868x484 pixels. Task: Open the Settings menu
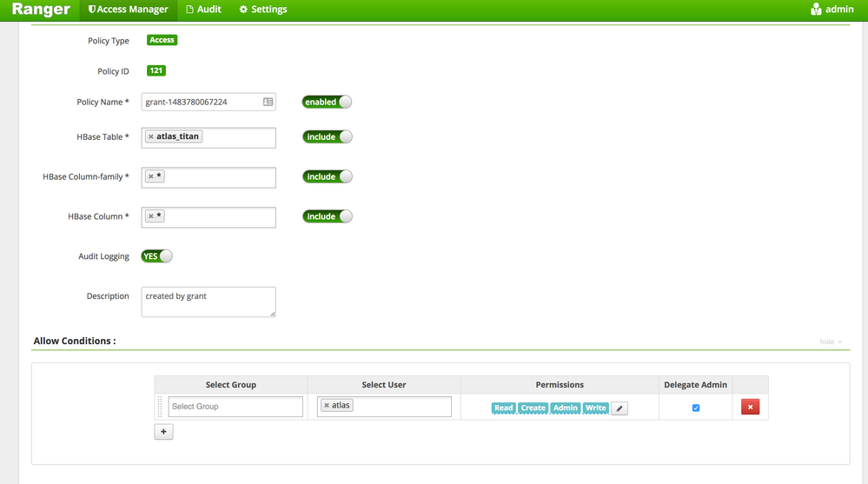click(x=263, y=10)
